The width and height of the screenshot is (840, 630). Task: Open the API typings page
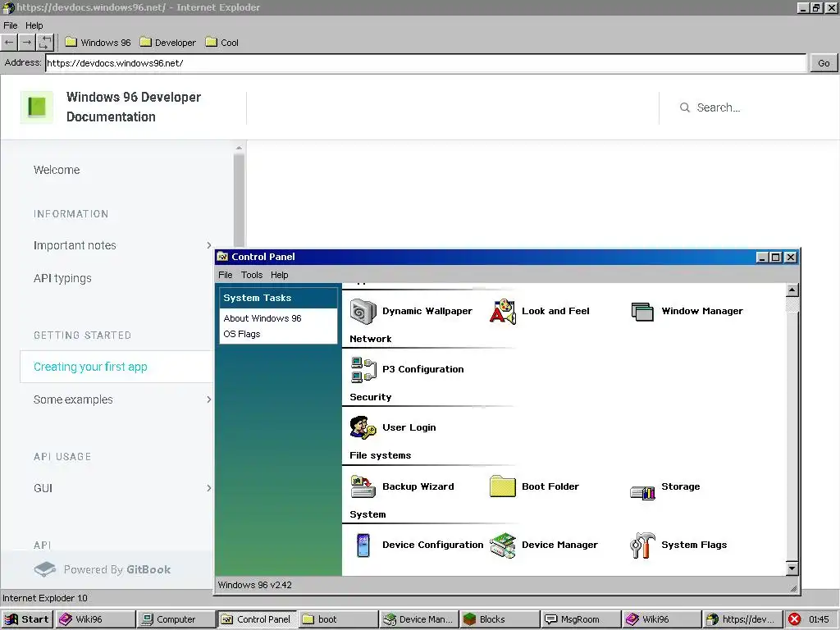tap(62, 278)
